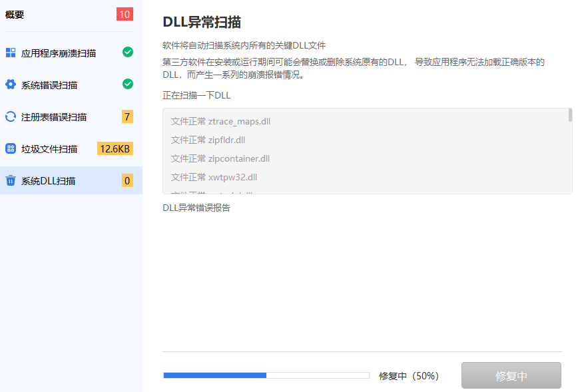The image size is (578, 392).
Task: Click the 文件正常 zipfldr.dll entry
Action: [208, 140]
